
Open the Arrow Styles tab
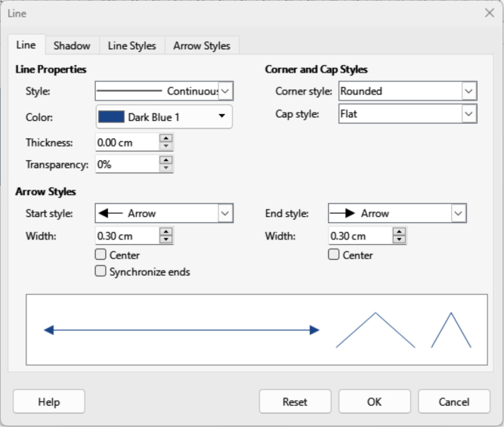pos(202,45)
